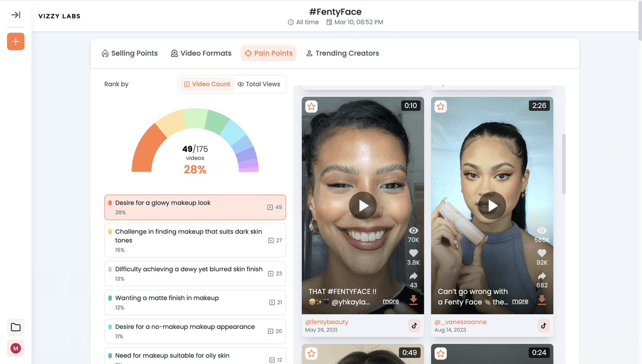Open TikTok icon on @fentybeauty card

tap(414, 325)
